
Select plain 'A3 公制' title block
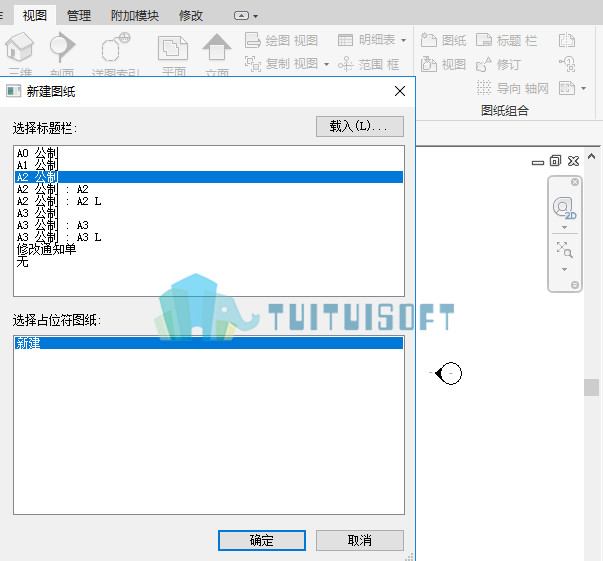[x=209, y=213]
